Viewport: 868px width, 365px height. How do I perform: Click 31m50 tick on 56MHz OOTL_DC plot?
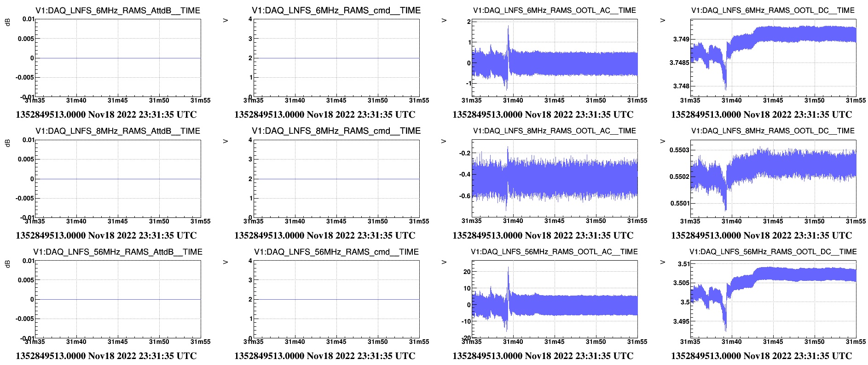point(814,342)
